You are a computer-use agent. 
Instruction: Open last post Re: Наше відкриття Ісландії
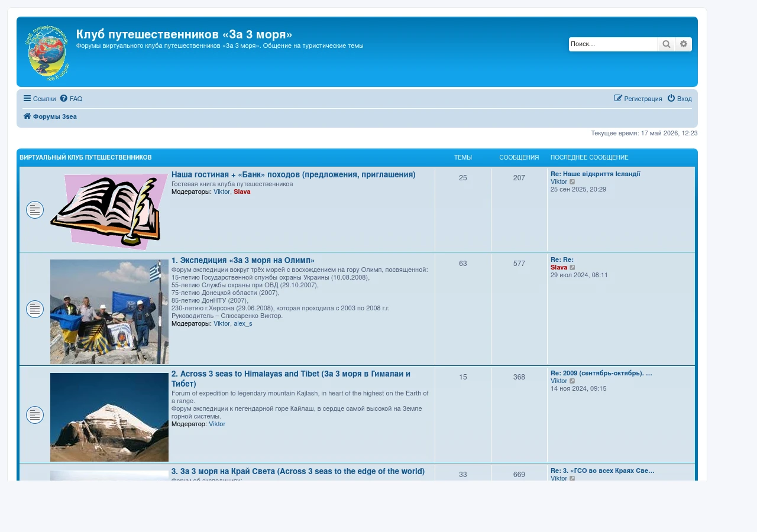point(596,174)
